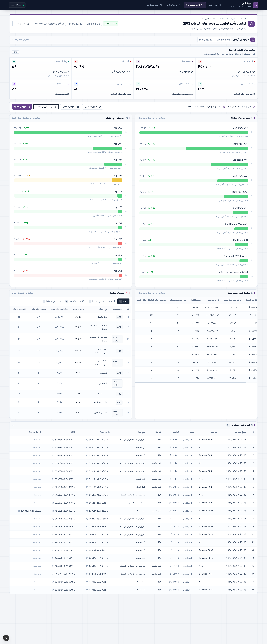
Task: Click the cache icon beside کش label
Action: tap(224, 107)
